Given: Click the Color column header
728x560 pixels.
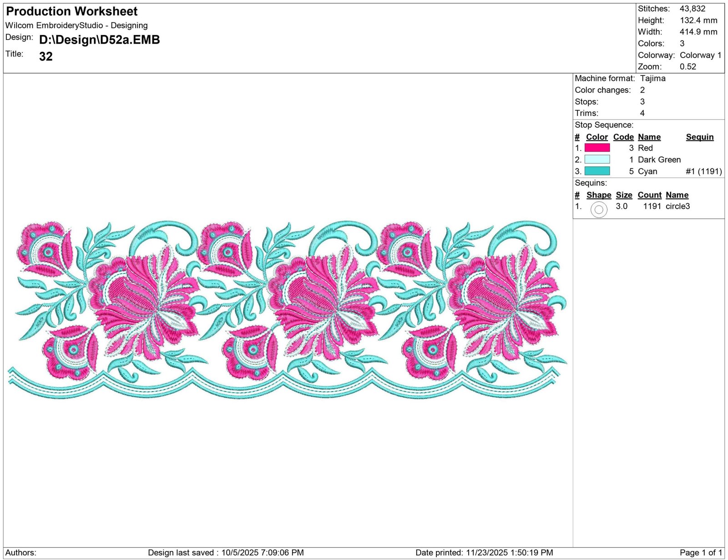Looking at the screenshot, I should point(597,137).
